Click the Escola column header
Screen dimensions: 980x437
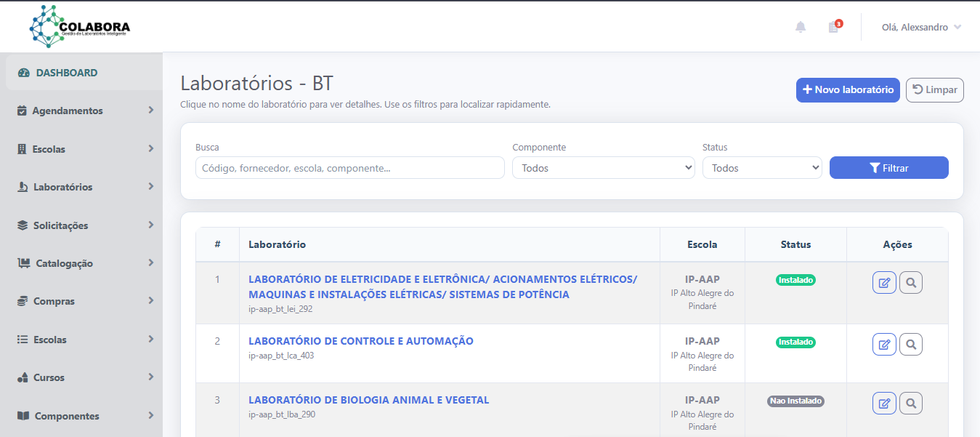(702, 244)
